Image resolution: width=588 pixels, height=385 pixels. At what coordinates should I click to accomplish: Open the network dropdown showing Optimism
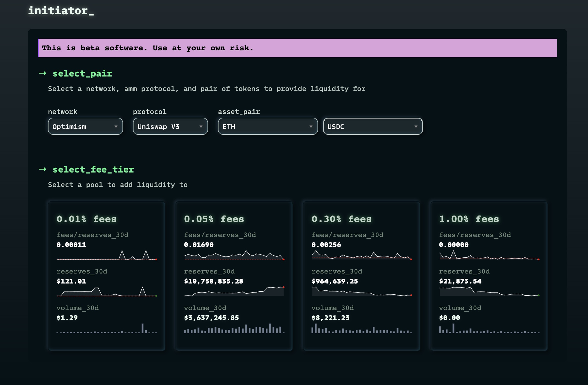coord(85,126)
